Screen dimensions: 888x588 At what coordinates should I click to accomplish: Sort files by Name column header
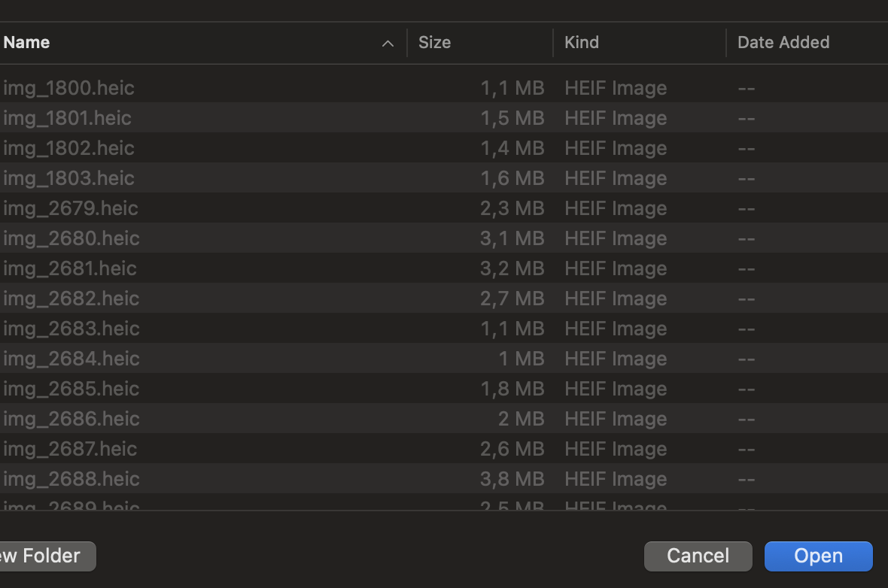pyautogui.click(x=27, y=43)
